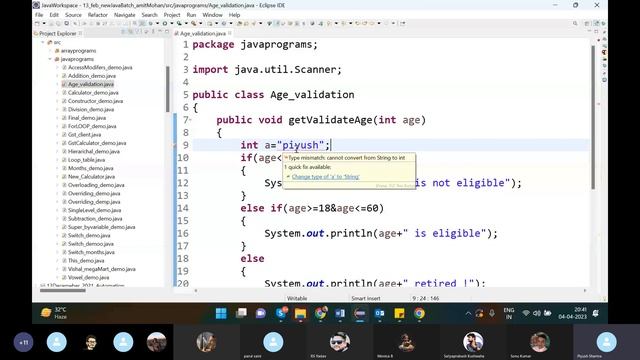Click the New file toolbar icon
This screenshot has width=640, height=360.
pos(37,23)
